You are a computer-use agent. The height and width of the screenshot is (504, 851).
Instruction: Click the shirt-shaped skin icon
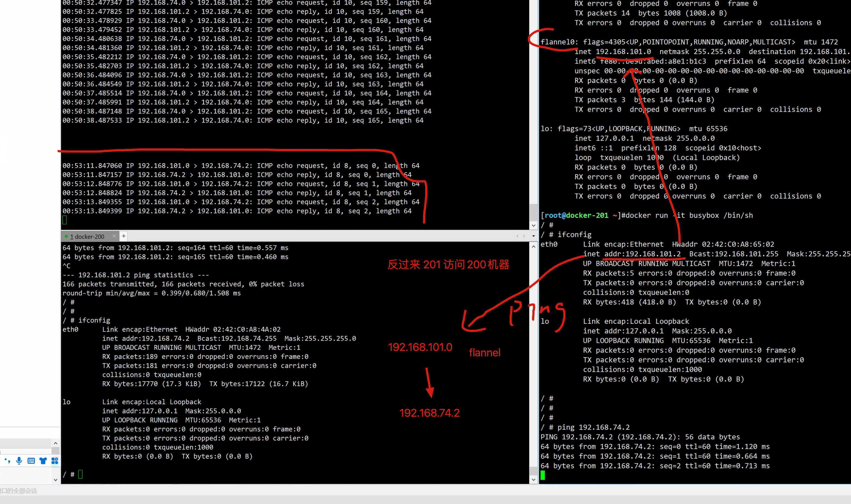click(x=43, y=461)
